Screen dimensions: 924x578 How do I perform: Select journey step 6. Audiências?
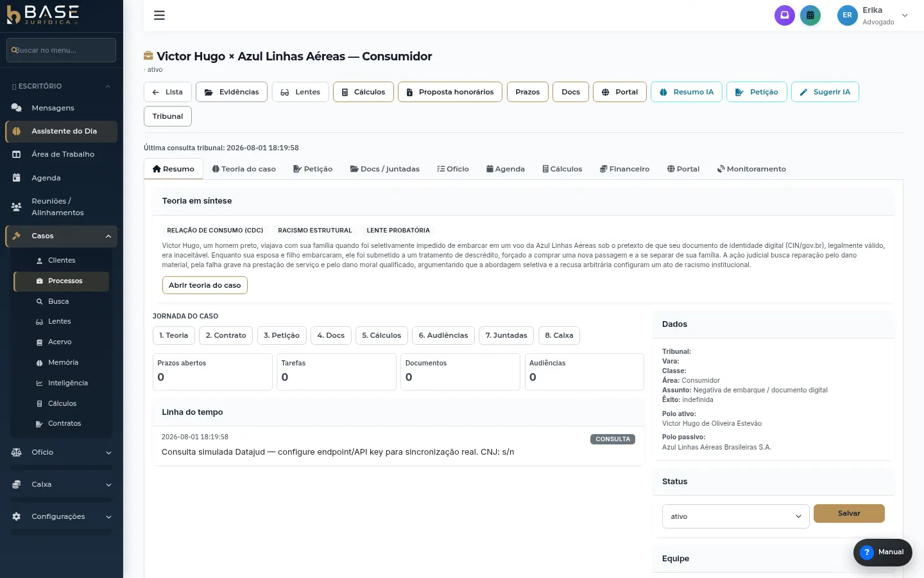coord(443,335)
